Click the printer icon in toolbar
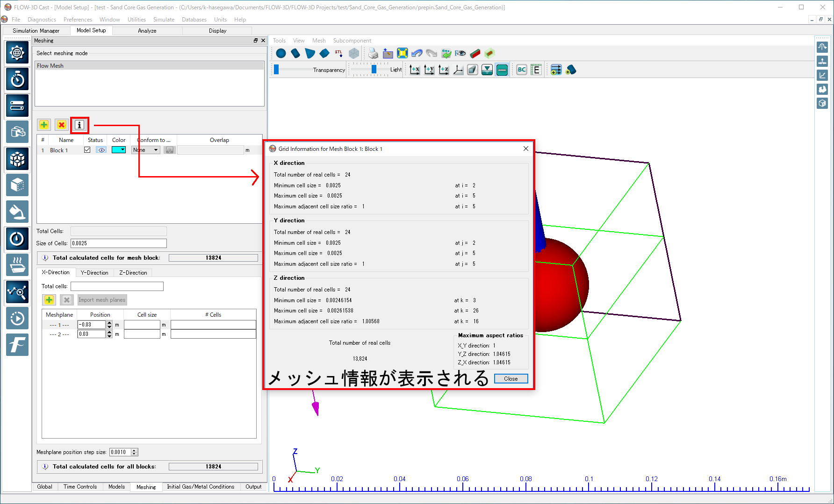The width and height of the screenshot is (834, 504). pos(373,53)
